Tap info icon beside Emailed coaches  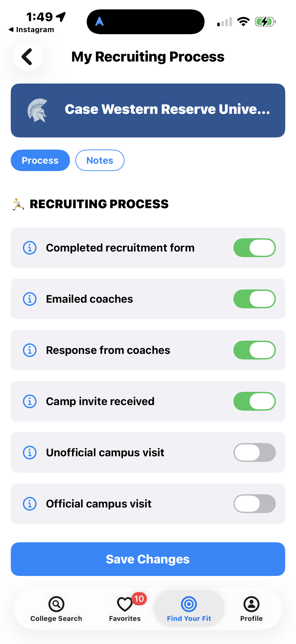coord(30,299)
